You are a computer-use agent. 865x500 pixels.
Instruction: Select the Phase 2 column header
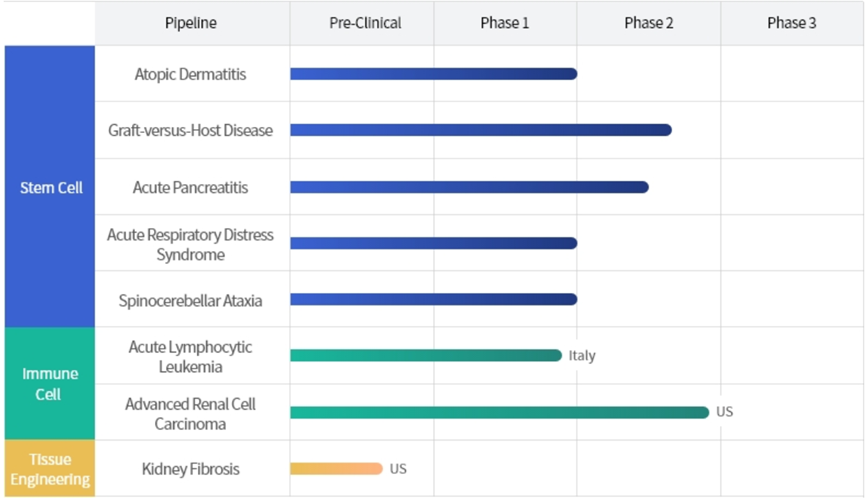[649, 23]
